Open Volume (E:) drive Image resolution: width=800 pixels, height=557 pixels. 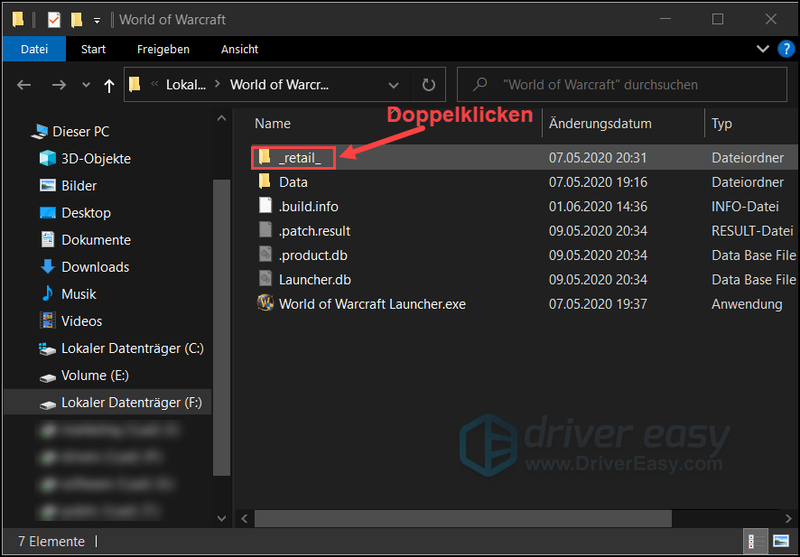[95, 375]
